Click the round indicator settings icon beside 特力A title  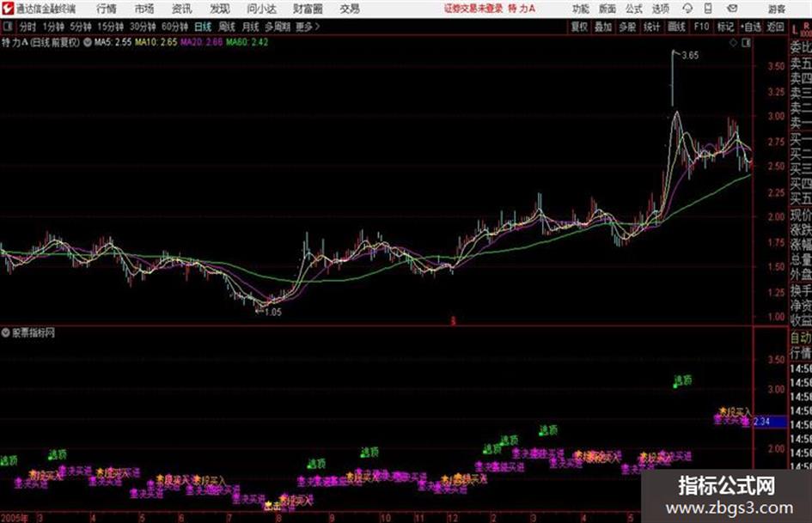[88, 42]
